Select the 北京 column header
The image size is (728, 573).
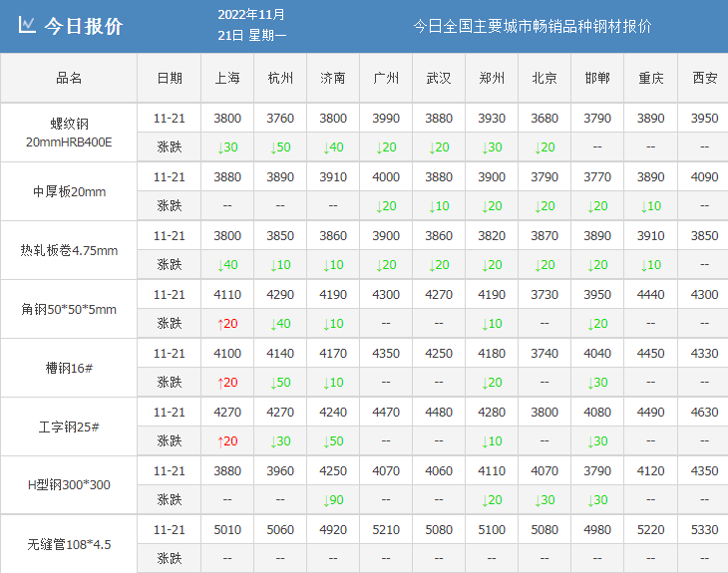click(545, 78)
